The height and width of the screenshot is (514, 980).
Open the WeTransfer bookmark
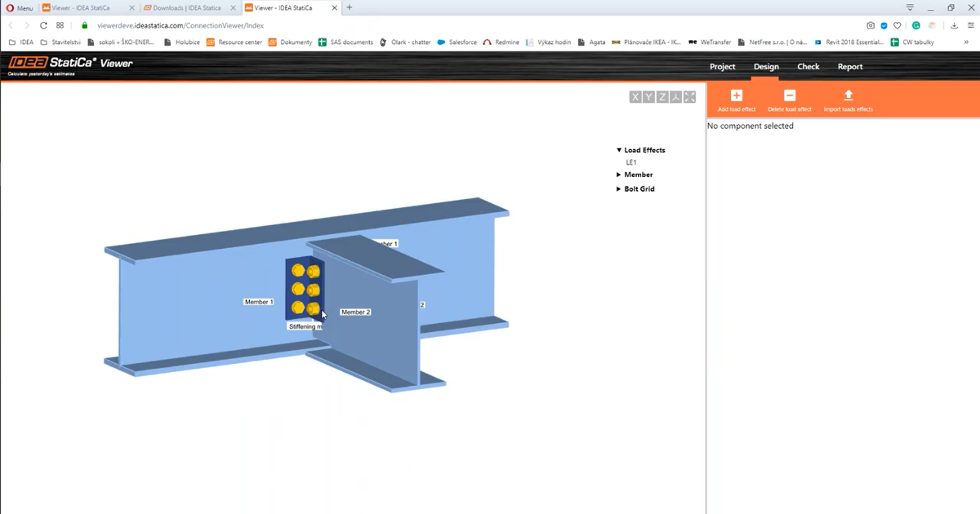pos(710,42)
